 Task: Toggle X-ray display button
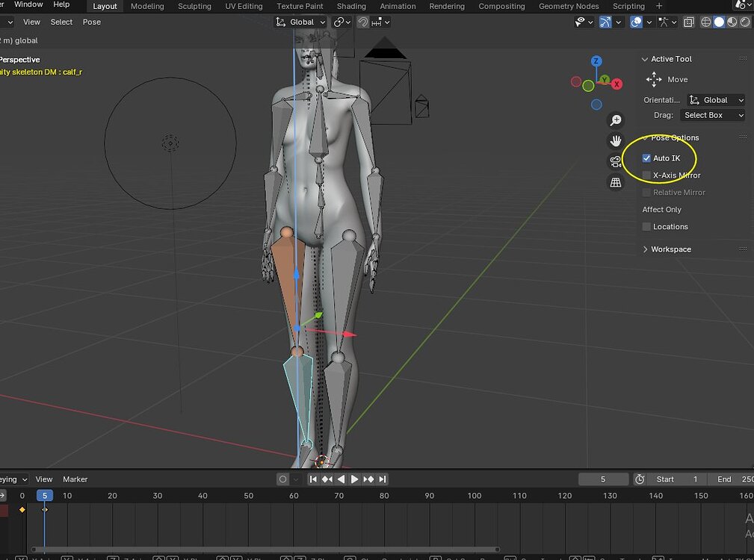coord(688,22)
